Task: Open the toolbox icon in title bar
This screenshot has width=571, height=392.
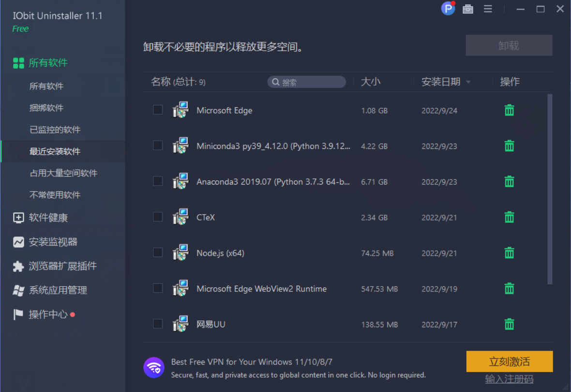Action: click(x=468, y=9)
